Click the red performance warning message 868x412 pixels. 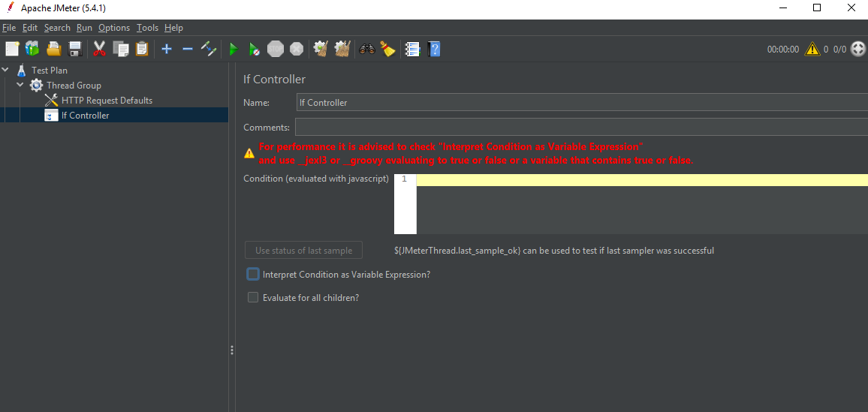pyautogui.click(x=476, y=154)
